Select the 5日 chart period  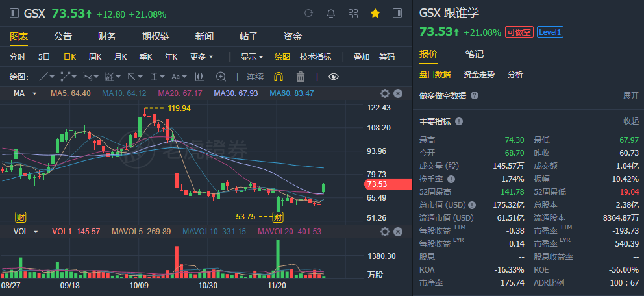(44, 57)
